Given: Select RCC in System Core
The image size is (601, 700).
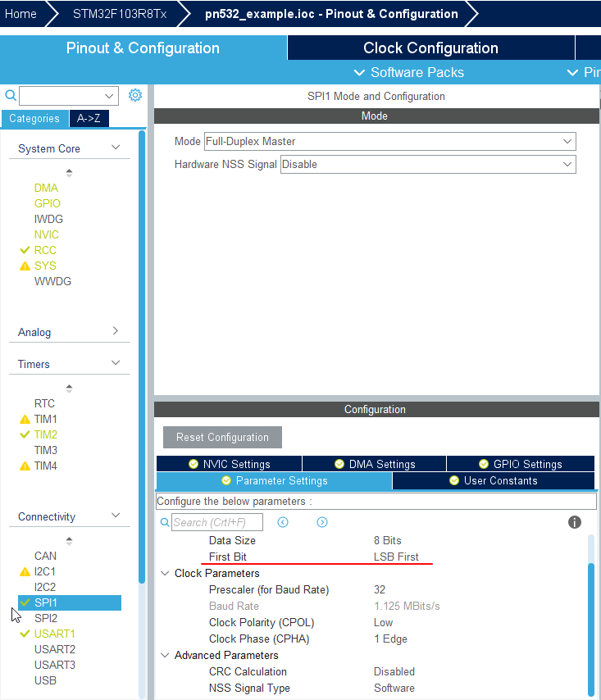Looking at the screenshot, I should [x=45, y=251].
